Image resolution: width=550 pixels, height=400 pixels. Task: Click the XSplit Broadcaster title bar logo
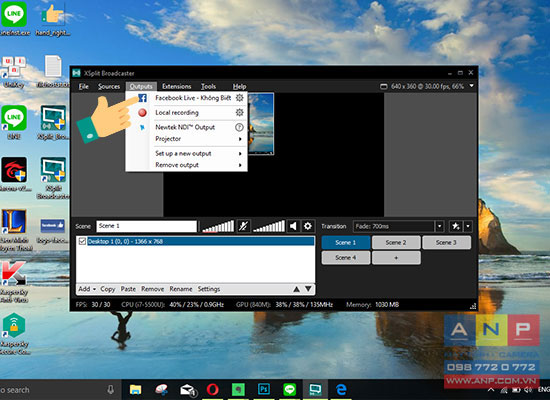(x=76, y=73)
